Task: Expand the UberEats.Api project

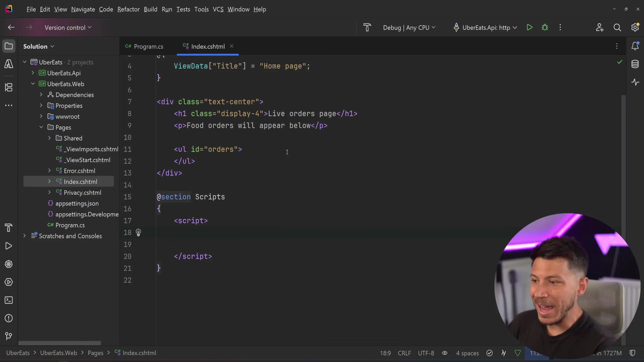Action: pos(33,73)
